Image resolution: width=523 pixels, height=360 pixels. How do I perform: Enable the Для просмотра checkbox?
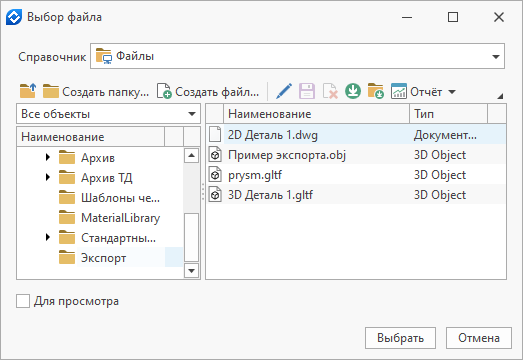23,301
